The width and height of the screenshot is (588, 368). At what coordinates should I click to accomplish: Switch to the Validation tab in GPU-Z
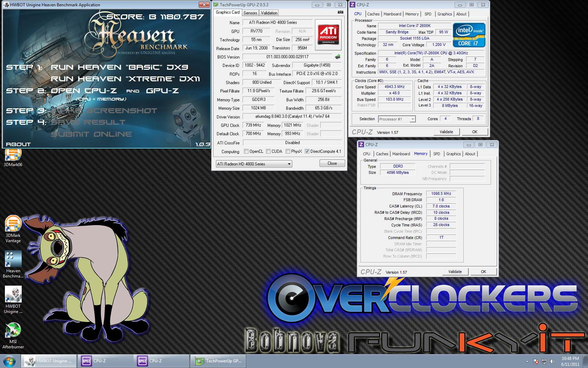269,13
